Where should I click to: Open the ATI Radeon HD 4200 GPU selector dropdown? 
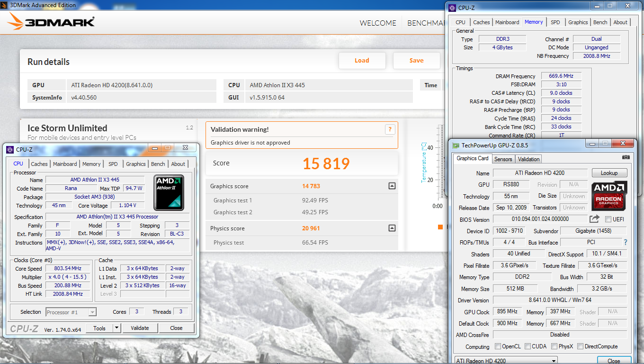pyautogui.click(x=554, y=361)
